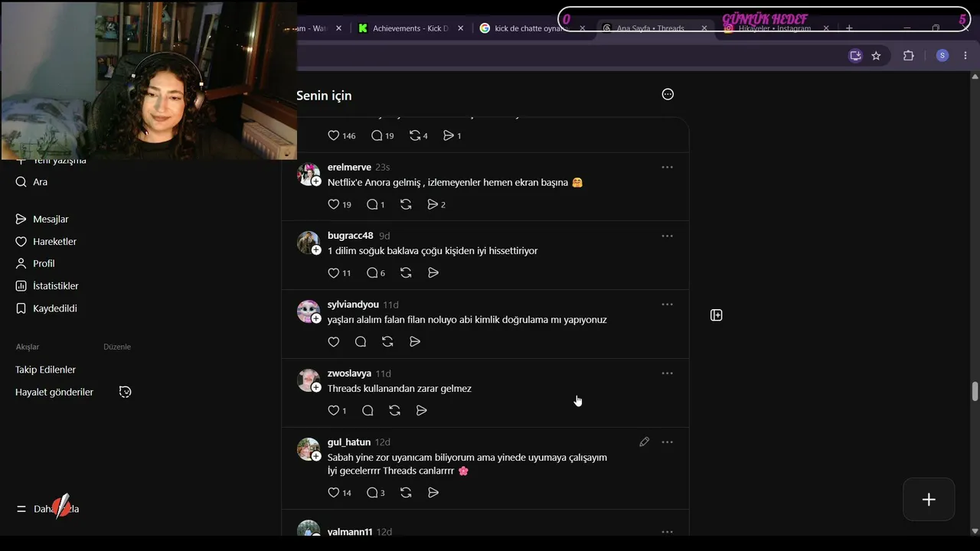This screenshot has width=980, height=551.
Task: Open more options on bugracc48's post
Action: pyautogui.click(x=668, y=236)
